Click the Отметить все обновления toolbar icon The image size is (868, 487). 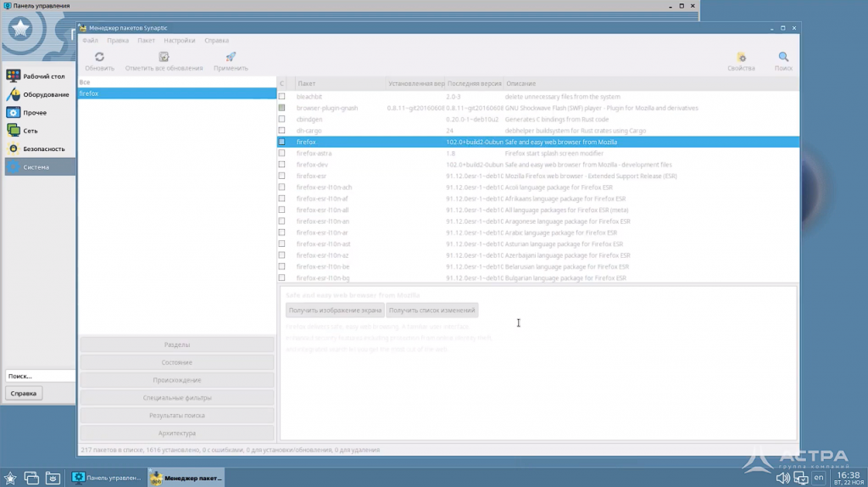(x=164, y=57)
